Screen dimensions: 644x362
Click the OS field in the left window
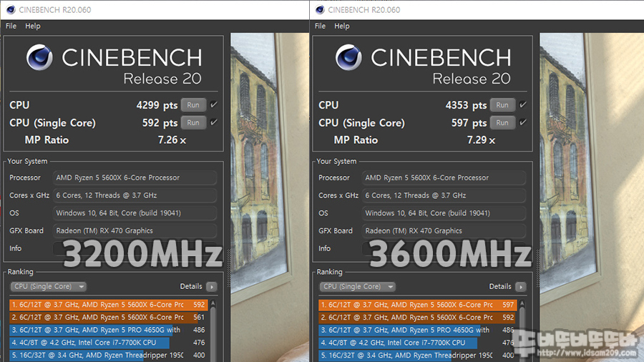[x=135, y=213]
